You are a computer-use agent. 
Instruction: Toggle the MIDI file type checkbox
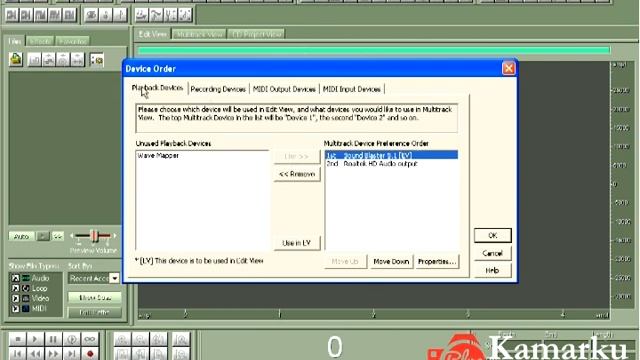click(x=16, y=309)
